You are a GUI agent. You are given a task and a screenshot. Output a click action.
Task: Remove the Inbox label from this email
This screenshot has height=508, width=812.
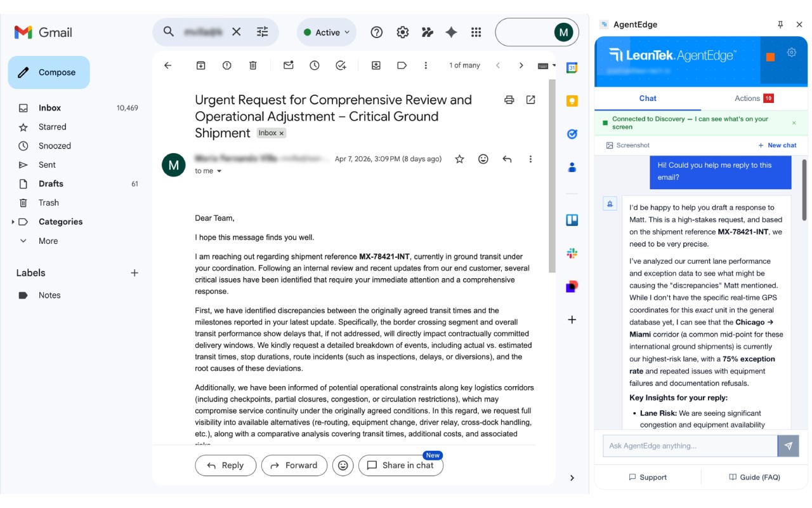point(282,133)
